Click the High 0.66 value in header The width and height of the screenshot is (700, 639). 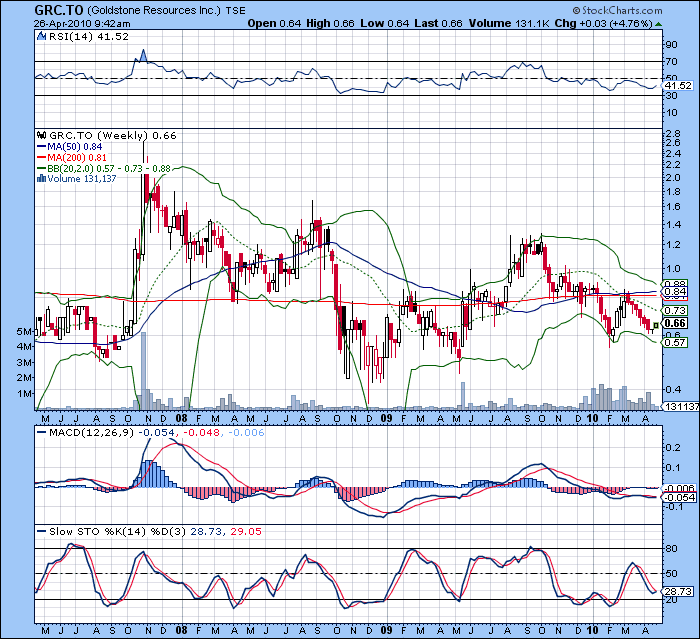[330, 23]
